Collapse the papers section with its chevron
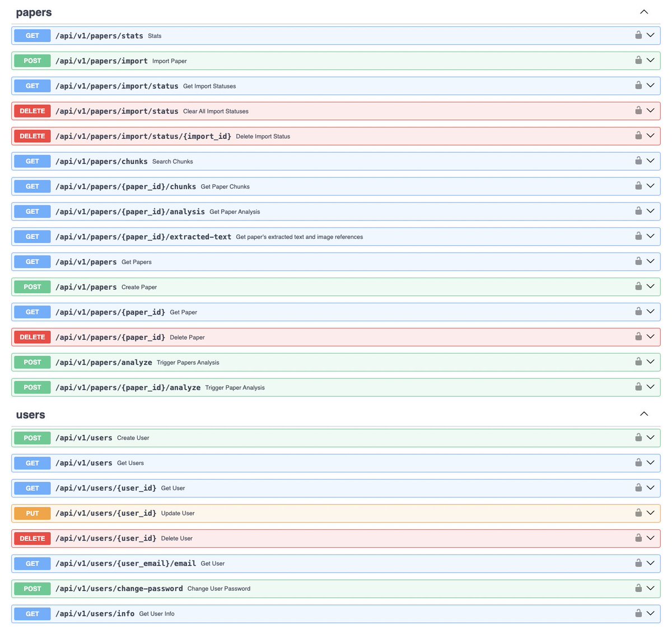The height and width of the screenshot is (634, 672). click(644, 12)
